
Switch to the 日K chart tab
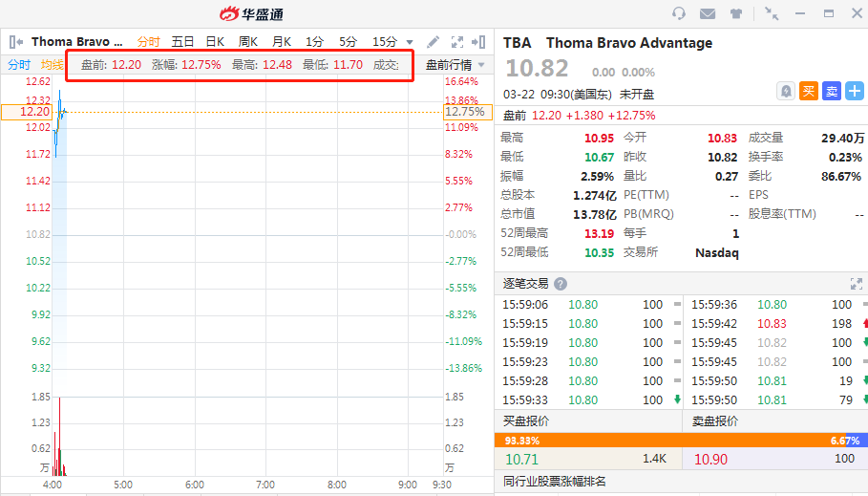coord(215,42)
